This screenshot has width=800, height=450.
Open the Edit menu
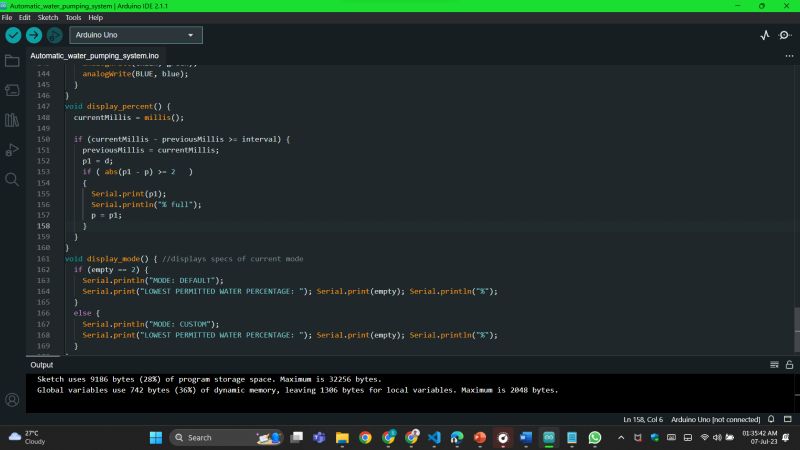tap(24, 17)
